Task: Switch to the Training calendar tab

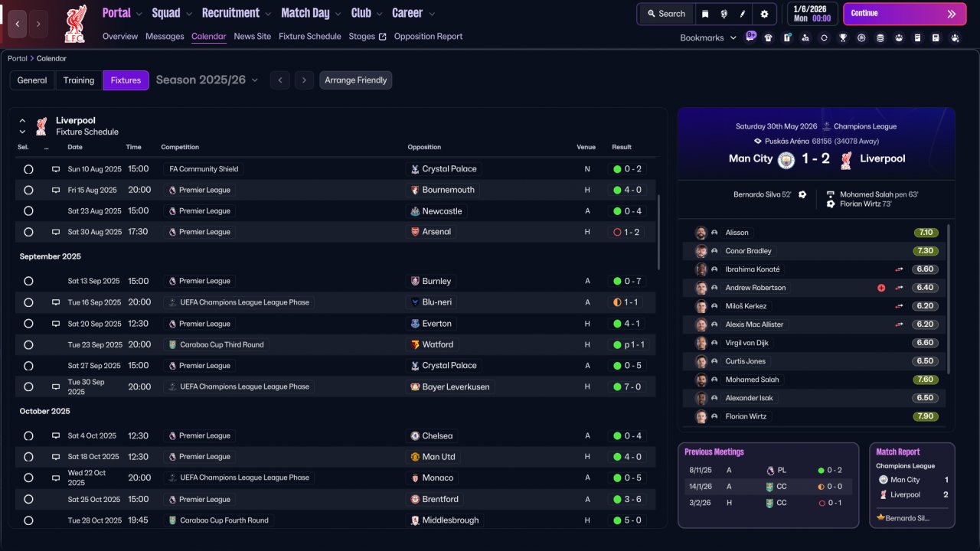Action: pyautogui.click(x=79, y=80)
